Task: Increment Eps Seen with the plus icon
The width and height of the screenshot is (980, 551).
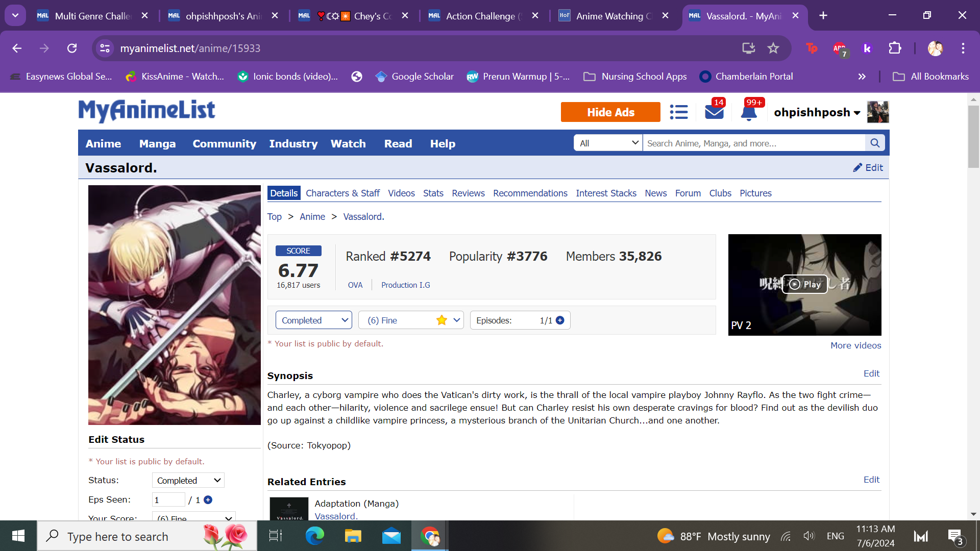Action: pyautogui.click(x=208, y=500)
